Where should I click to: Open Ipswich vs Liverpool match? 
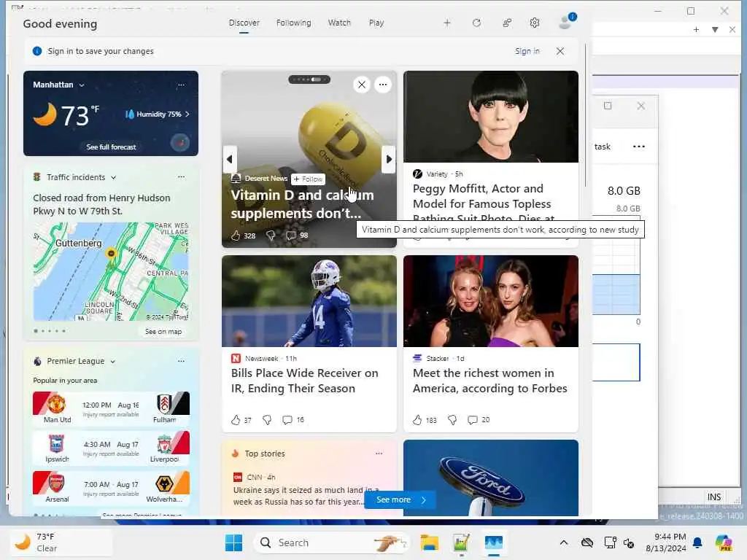click(x=111, y=448)
